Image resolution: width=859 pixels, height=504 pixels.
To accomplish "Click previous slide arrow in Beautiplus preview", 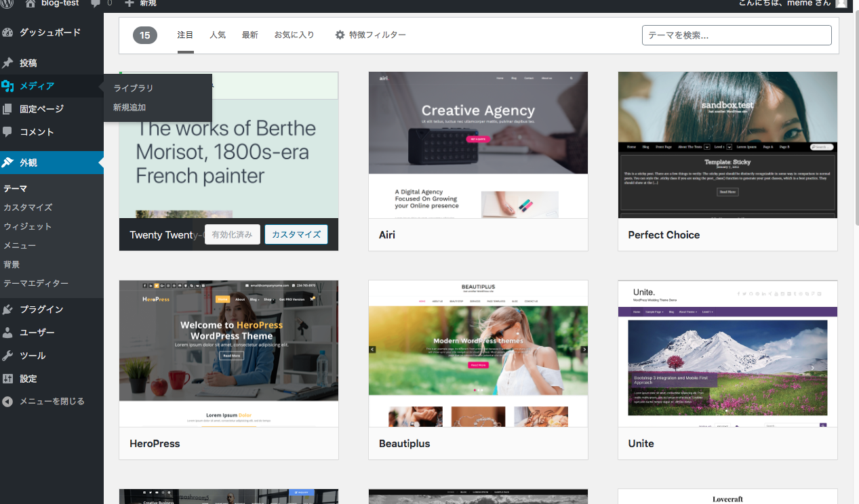I will [372, 350].
